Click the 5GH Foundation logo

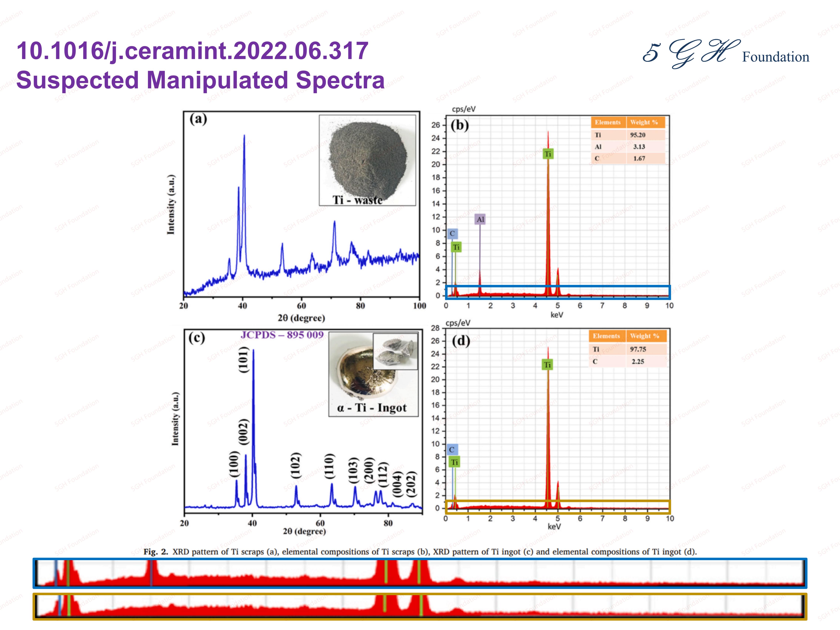coord(725,54)
